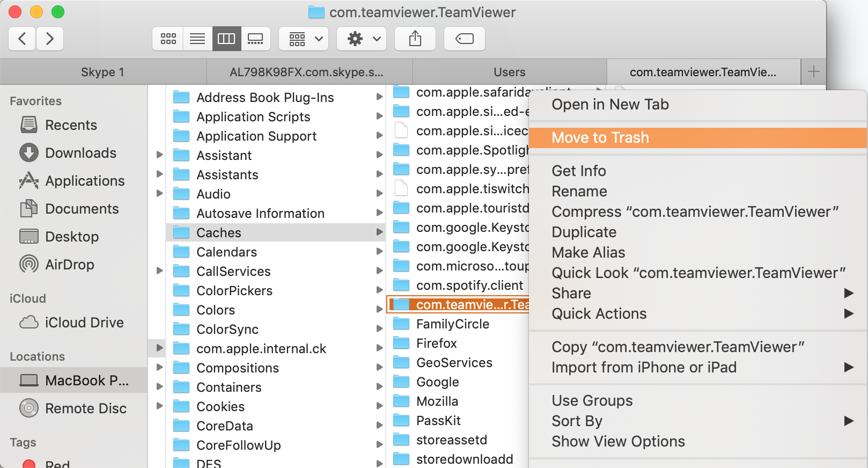868x468 pixels.
Task: Select the Firefox cache folder
Action: coord(459,343)
